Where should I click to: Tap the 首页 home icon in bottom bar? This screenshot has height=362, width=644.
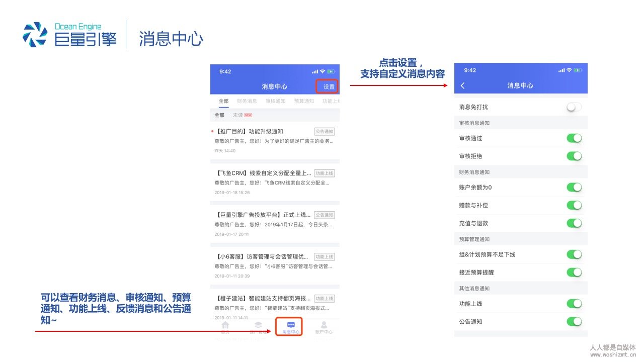[225, 325]
